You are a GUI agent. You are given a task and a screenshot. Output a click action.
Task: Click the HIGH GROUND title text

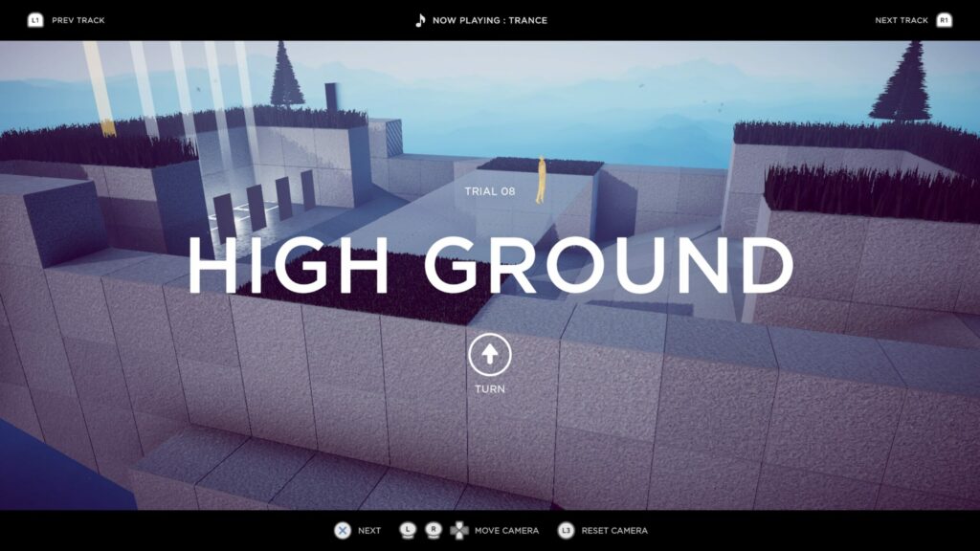click(x=489, y=265)
